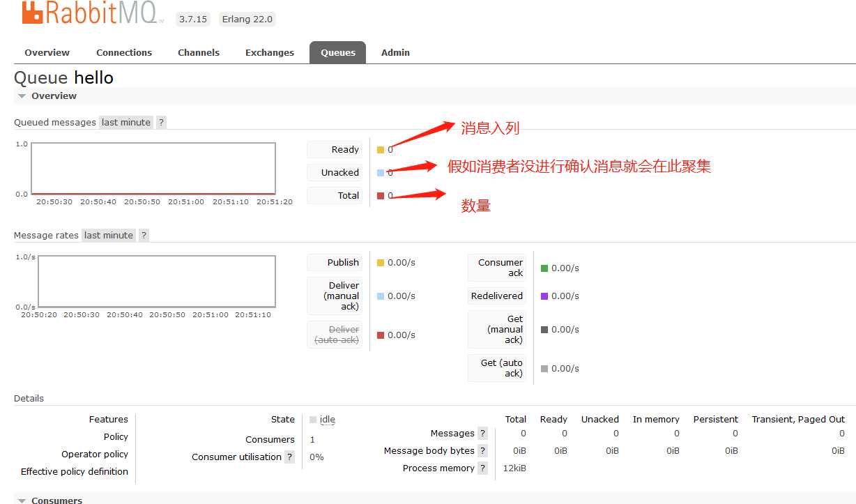The width and height of the screenshot is (856, 504).
Task: Open help for Message rates chart
Action: tap(144, 235)
